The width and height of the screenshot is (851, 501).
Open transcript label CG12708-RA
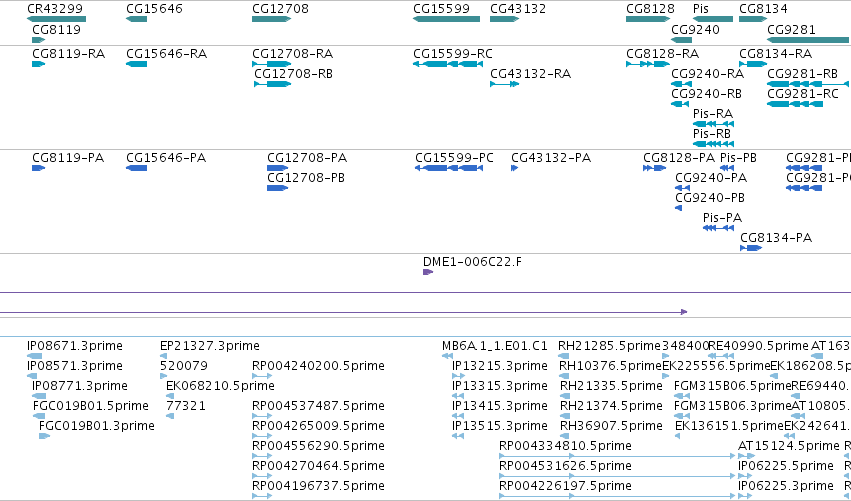point(293,54)
